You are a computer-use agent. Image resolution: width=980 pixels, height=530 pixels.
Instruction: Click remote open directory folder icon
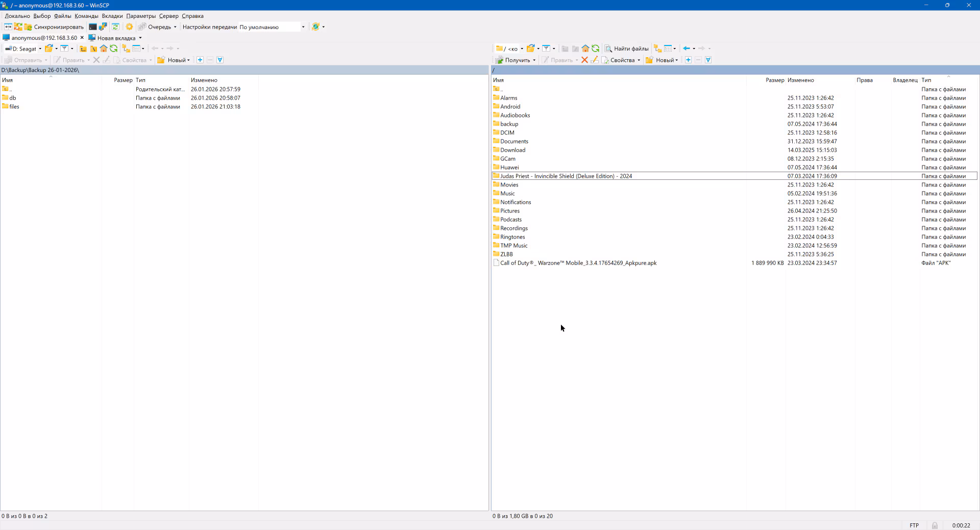pos(530,49)
